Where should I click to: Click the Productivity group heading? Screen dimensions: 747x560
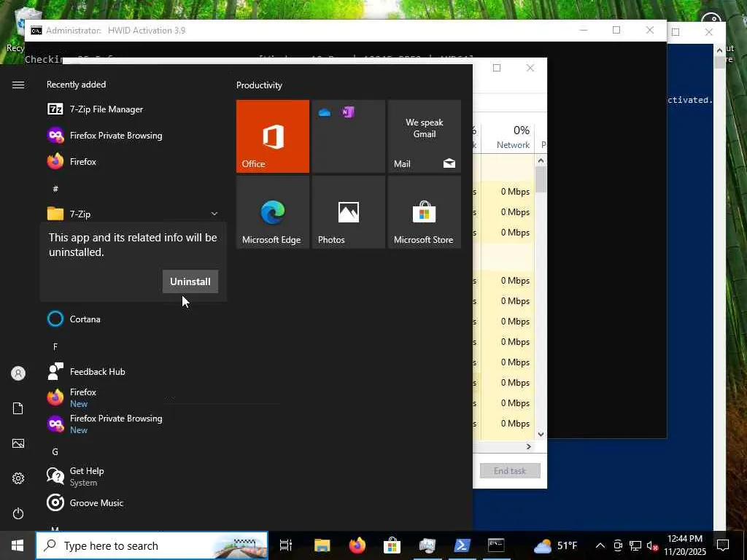[259, 85]
